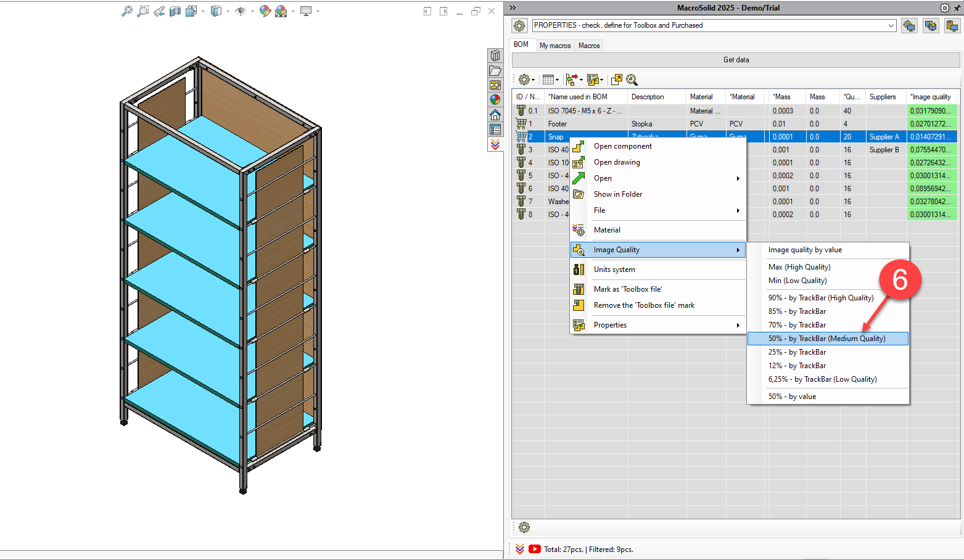Viewport: 964px width, 560px height.
Task: Expand the Hide/Show Items dropdown arrow
Action: pos(252,11)
